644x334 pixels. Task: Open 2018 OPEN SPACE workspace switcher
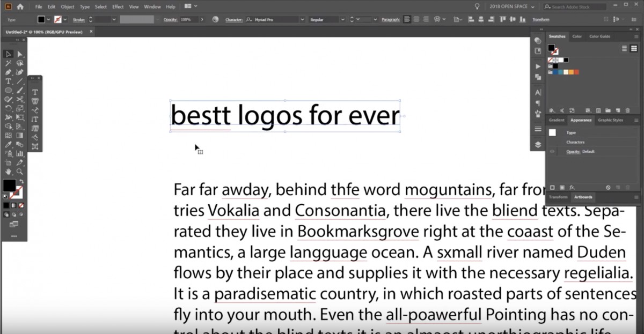(512, 6)
